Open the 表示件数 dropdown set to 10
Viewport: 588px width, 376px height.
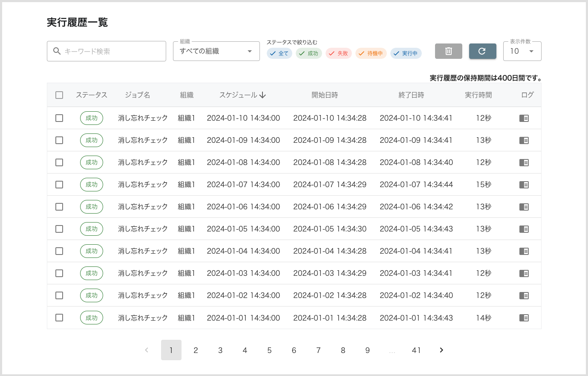522,51
